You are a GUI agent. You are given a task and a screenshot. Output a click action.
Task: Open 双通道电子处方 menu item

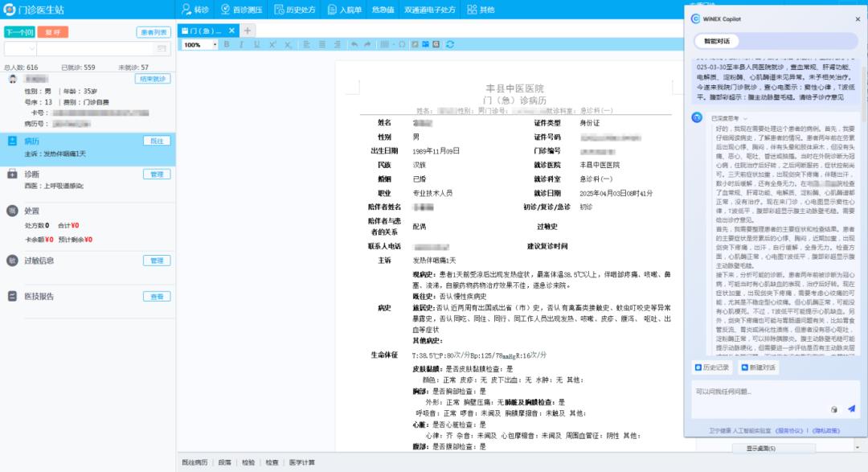(x=429, y=10)
